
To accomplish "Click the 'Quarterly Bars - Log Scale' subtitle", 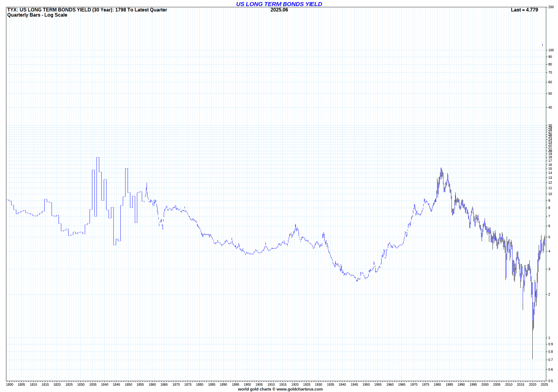I will 37,15.
